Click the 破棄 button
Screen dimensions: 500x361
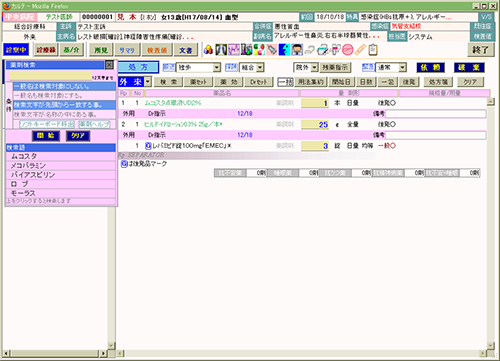(x=469, y=68)
